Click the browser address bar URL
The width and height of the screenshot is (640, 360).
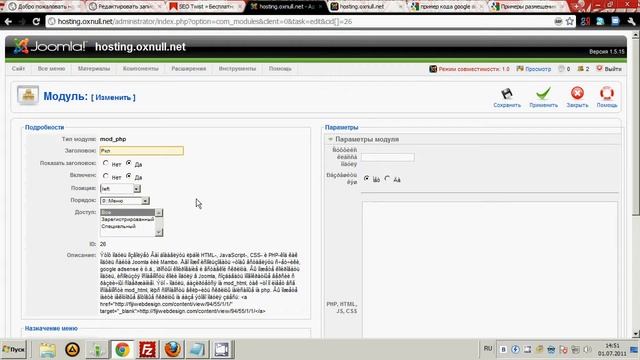(x=204, y=21)
